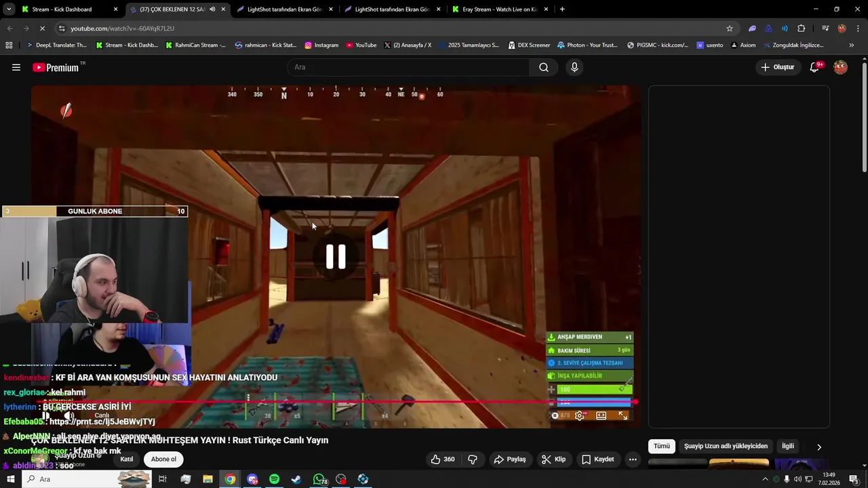
Task: Open the clock showing 13:49
Action: click(828, 479)
